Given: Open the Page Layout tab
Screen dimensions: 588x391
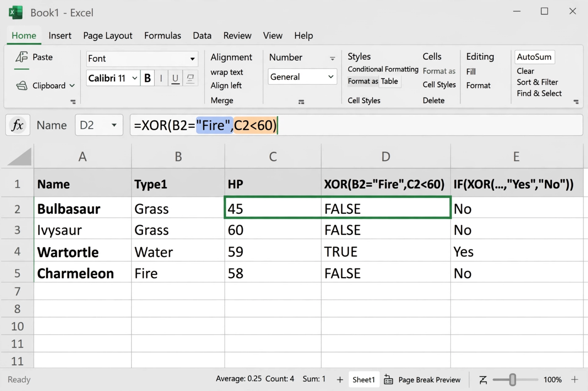Looking at the screenshot, I should (108, 36).
